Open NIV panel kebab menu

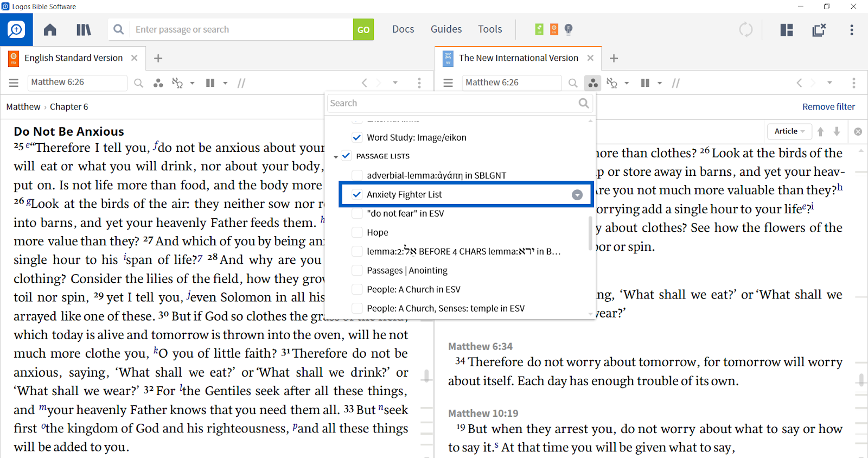(x=854, y=83)
